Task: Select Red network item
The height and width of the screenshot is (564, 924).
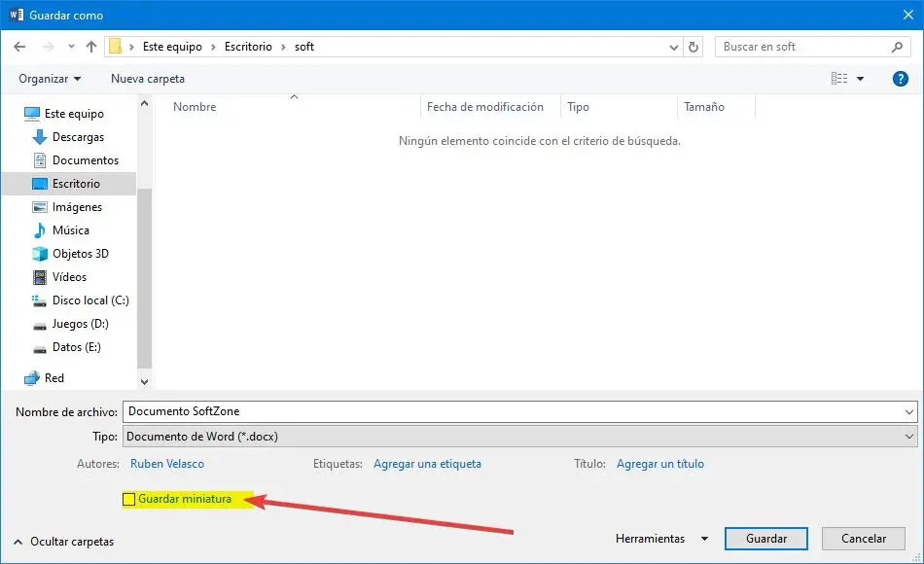Action: tap(44, 377)
